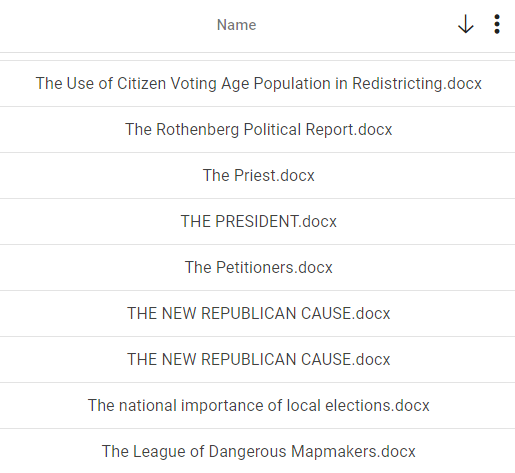Highlight the Rothenberg report row
Viewport: 515px width, 473px height.
click(257, 129)
